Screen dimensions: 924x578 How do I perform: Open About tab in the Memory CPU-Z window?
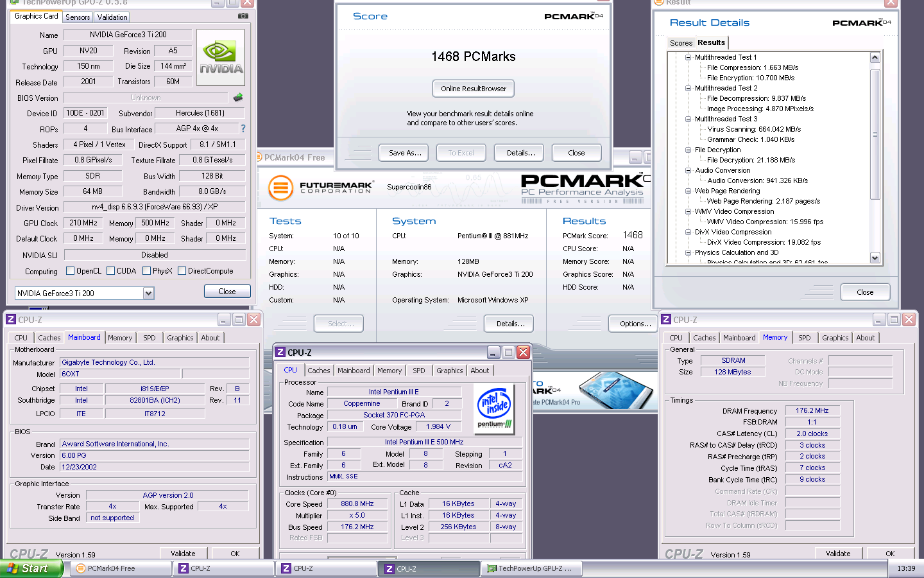[x=866, y=338]
